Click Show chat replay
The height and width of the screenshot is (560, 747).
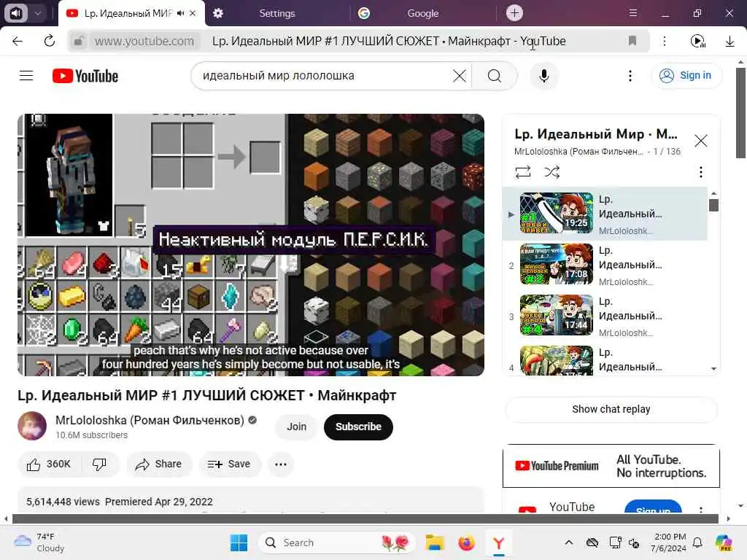click(611, 409)
